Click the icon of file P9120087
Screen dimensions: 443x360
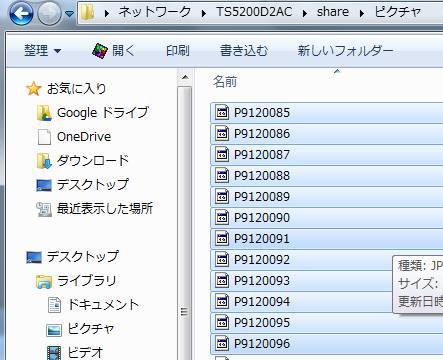[x=222, y=154]
